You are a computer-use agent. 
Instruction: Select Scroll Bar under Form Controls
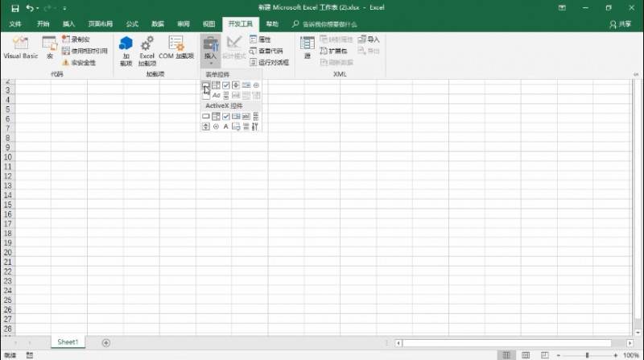click(x=226, y=95)
